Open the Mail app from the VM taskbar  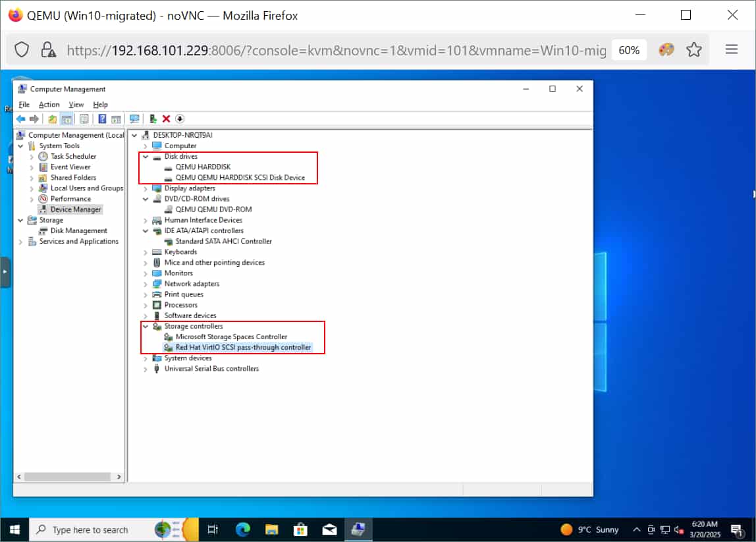329,530
